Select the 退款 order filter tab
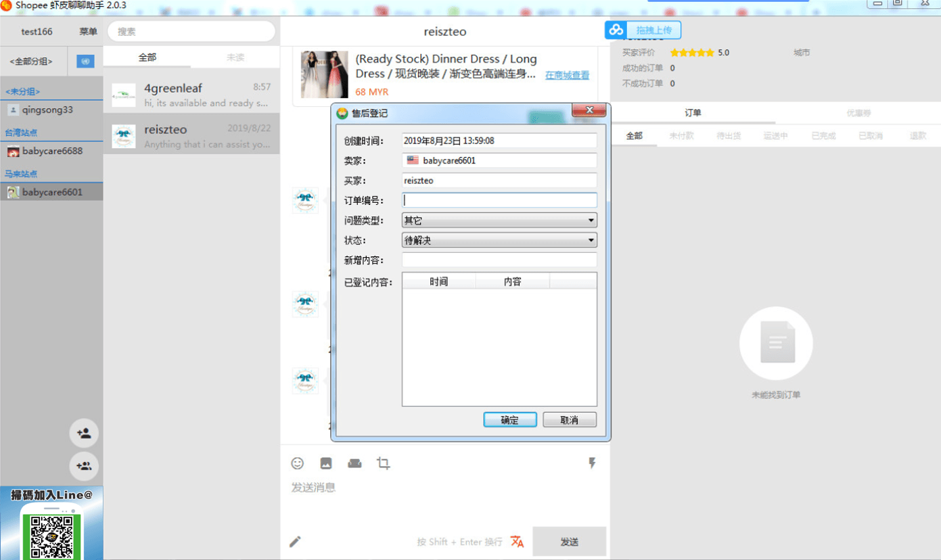Image resolution: width=941 pixels, height=560 pixels. pyautogui.click(x=918, y=136)
